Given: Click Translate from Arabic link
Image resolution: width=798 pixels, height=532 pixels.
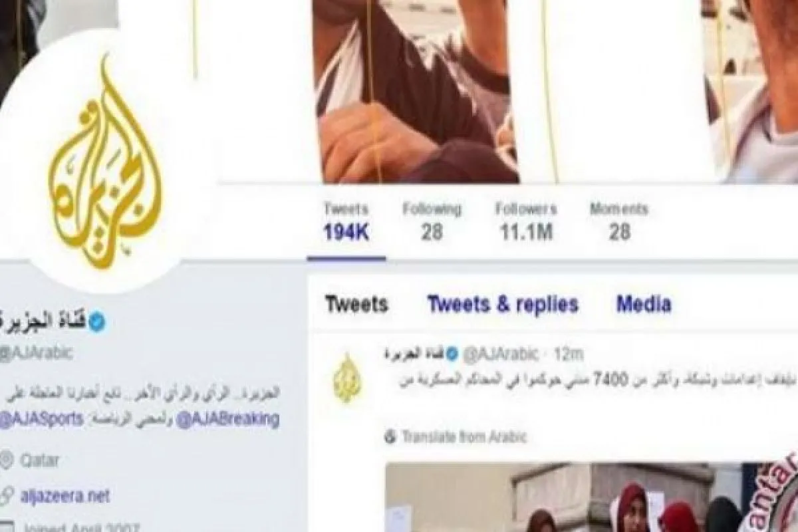Looking at the screenshot, I should point(464,437).
